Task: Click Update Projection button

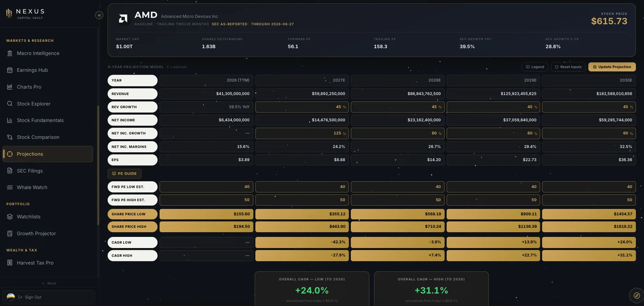Action: point(612,67)
